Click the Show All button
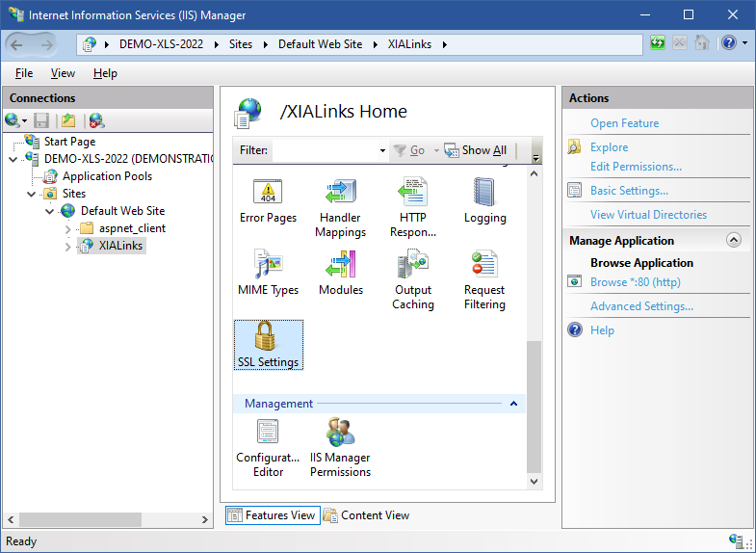756x553 pixels. point(476,150)
